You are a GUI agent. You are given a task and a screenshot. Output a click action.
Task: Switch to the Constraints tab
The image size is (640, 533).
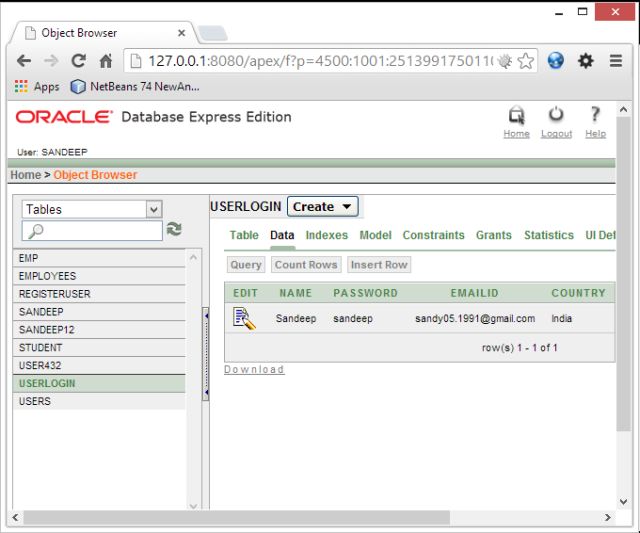pyautogui.click(x=433, y=235)
